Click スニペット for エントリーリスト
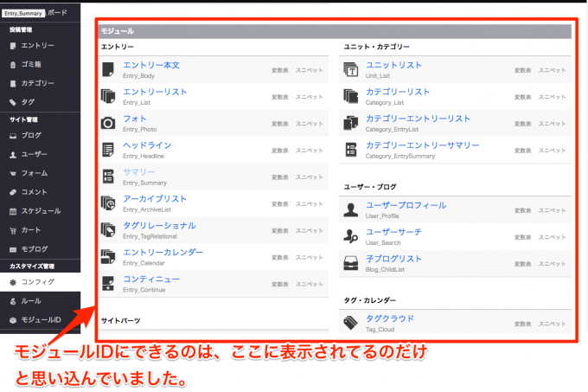The width and height of the screenshot is (588, 392). 310,96
